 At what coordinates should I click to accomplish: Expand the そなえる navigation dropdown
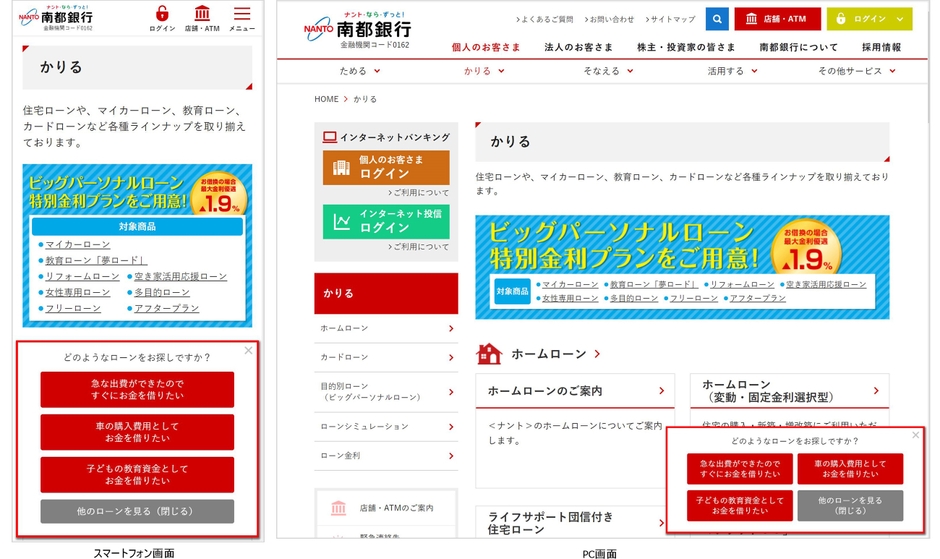tap(608, 71)
